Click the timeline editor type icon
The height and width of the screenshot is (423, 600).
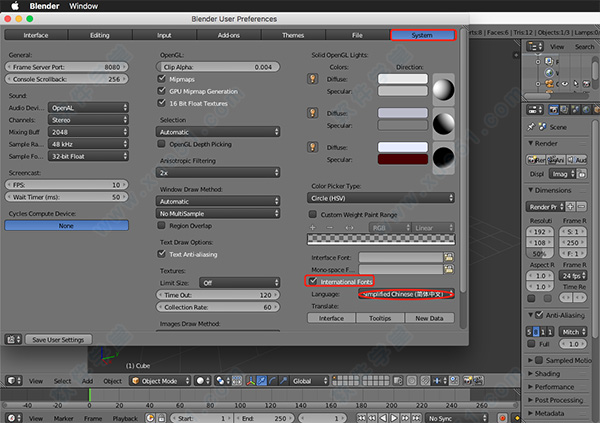point(13,418)
